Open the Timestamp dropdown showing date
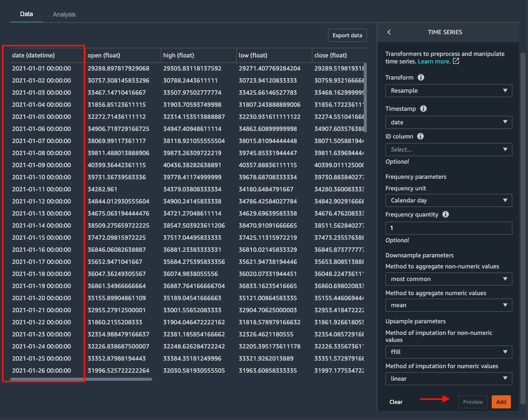This screenshot has width=528, height=420. [x=448, y=122]
